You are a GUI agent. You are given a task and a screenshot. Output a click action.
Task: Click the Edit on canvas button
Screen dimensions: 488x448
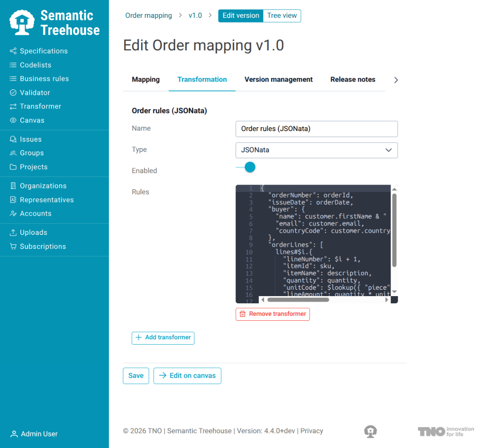[187, 376]
